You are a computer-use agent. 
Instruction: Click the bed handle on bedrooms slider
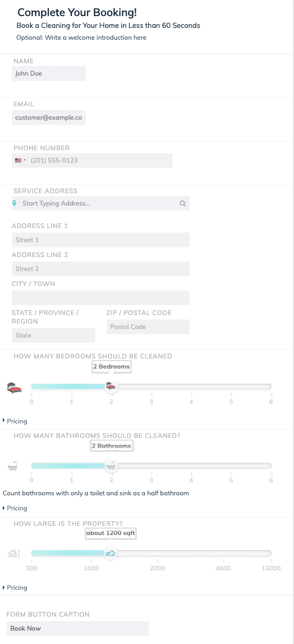click(x=111, y=386)
